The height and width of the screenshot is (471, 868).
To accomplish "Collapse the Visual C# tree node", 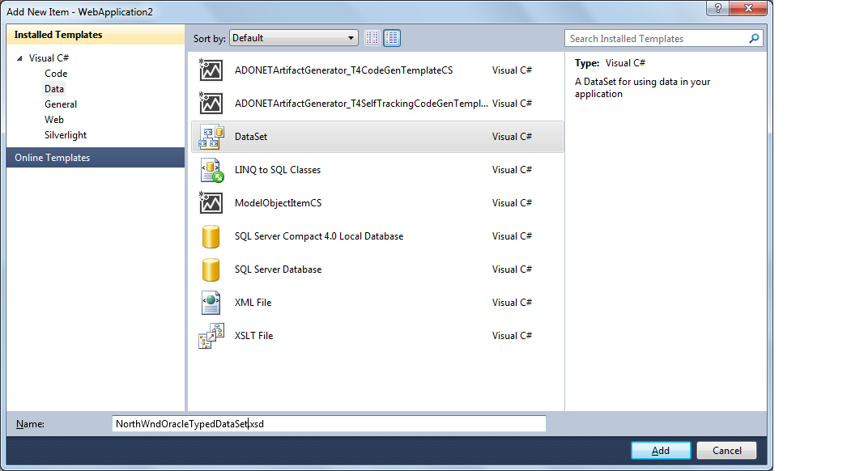I will (x=19, y=57).
